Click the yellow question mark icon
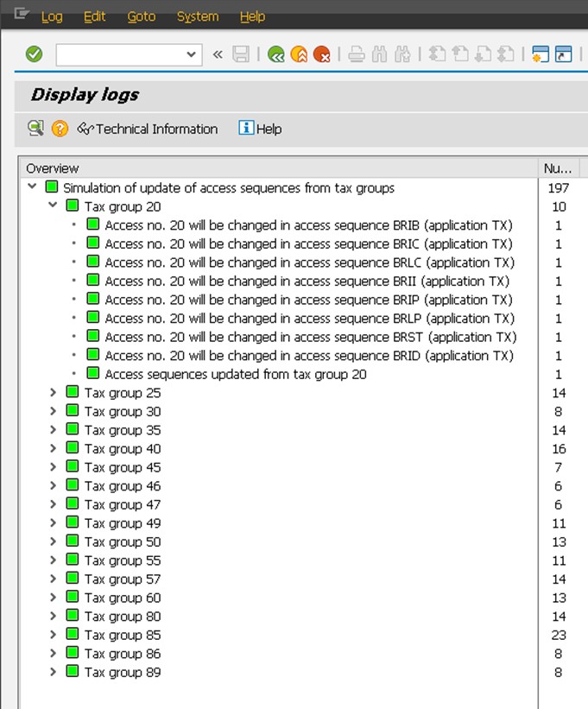Viewport: 588px width, 709px height. 60,129
